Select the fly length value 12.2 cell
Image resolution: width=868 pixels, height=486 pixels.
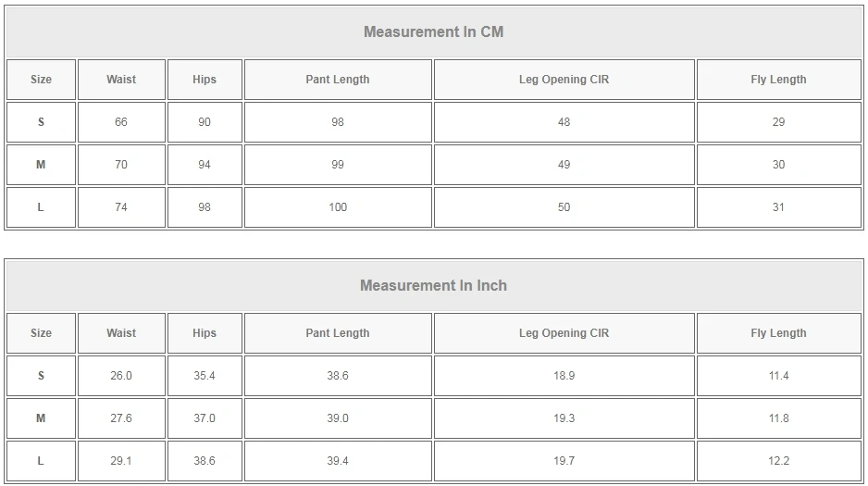pos(778,461)
